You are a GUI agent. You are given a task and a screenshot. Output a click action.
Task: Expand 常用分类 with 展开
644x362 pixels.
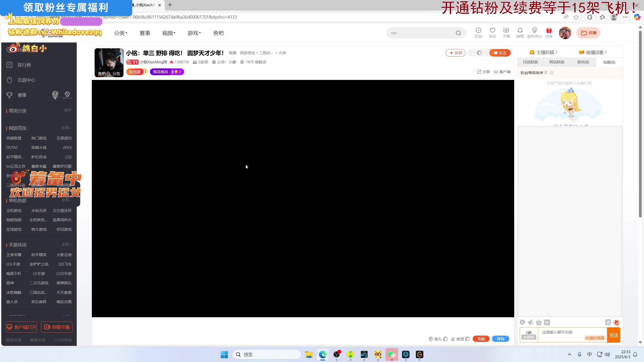(68, 110)
